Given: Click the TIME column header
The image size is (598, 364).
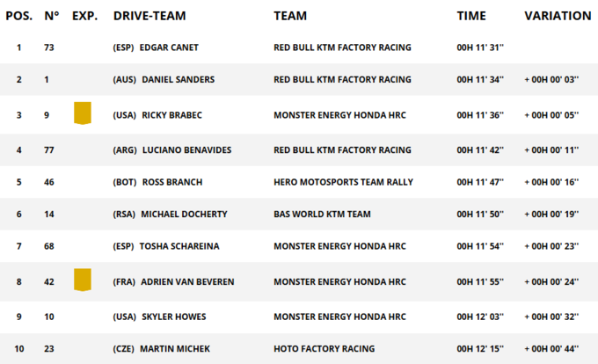Looking at the screenshot, I should click(x=471, y=16).
